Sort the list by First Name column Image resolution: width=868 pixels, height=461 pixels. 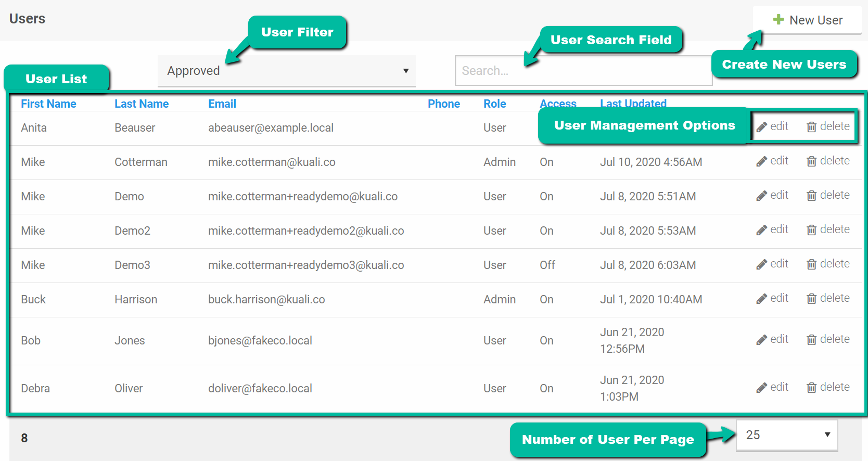48,104
